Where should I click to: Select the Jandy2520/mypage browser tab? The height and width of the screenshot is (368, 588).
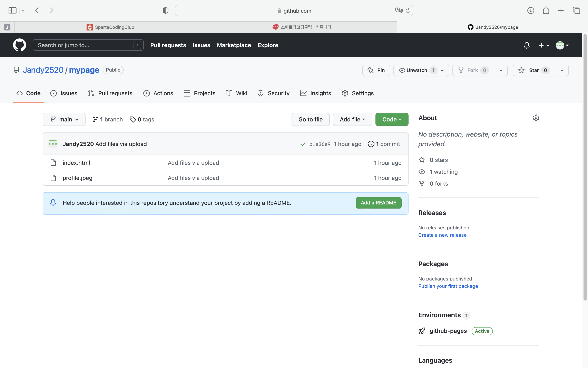click(492, 27)
